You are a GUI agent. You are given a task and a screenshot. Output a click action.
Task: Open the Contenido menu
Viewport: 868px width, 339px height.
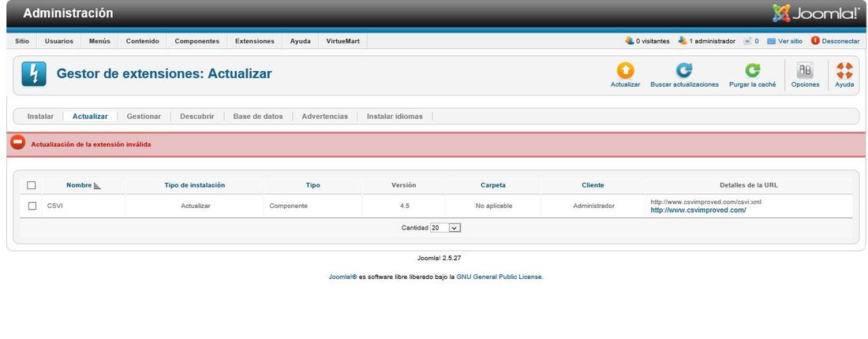[x=142, y=41]
